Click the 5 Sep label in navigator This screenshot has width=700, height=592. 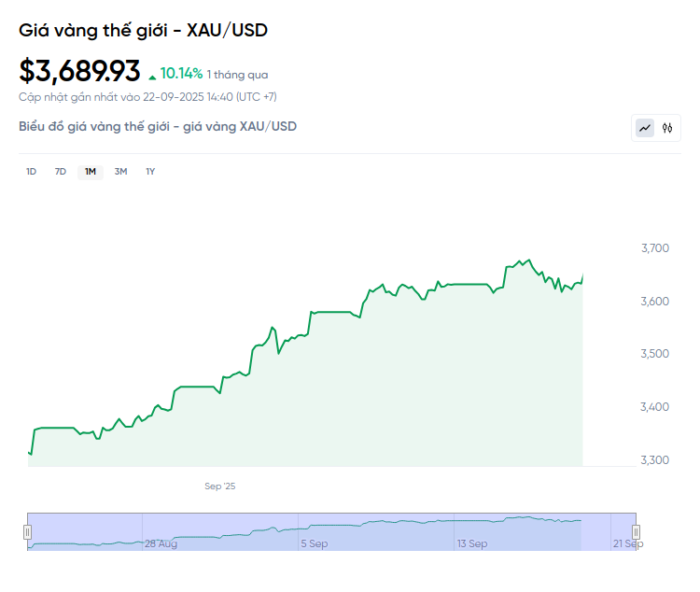(x=314, y=543)
